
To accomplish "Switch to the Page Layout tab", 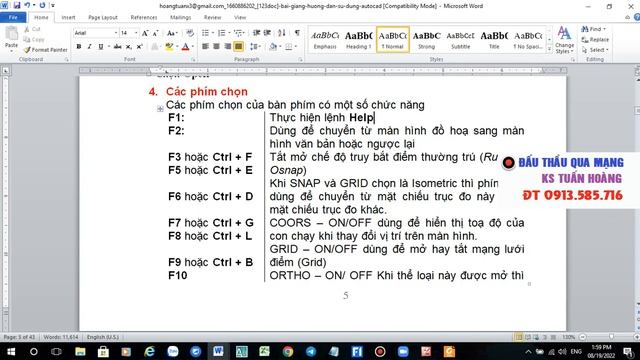I will pyautogui.click(x=103, y=17).
